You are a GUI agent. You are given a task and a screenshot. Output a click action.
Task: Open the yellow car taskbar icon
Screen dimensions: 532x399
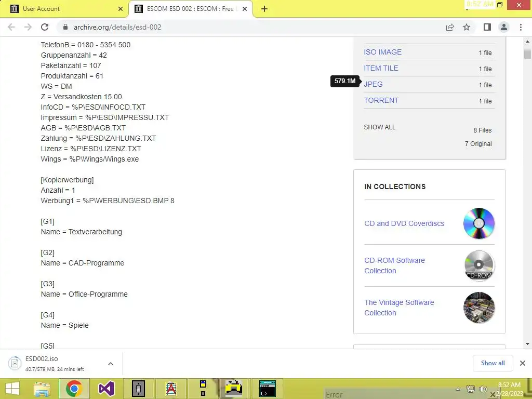[x=234, y=389]
